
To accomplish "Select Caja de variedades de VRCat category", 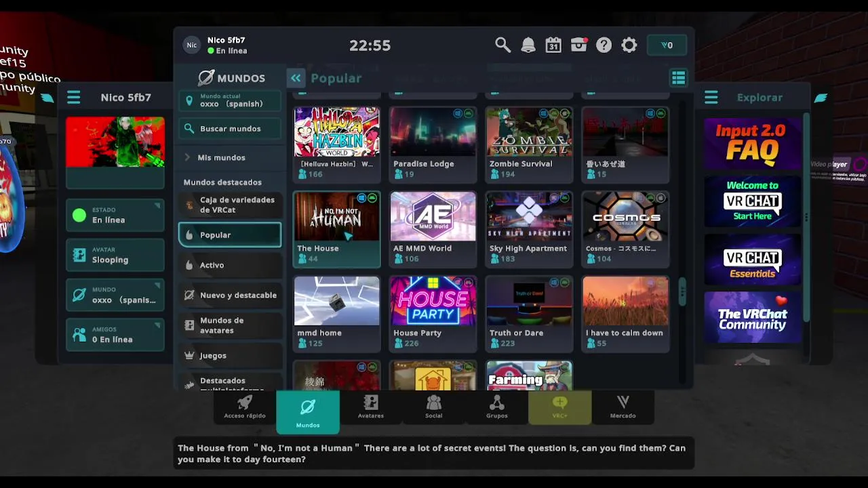I will click(231, 205).
